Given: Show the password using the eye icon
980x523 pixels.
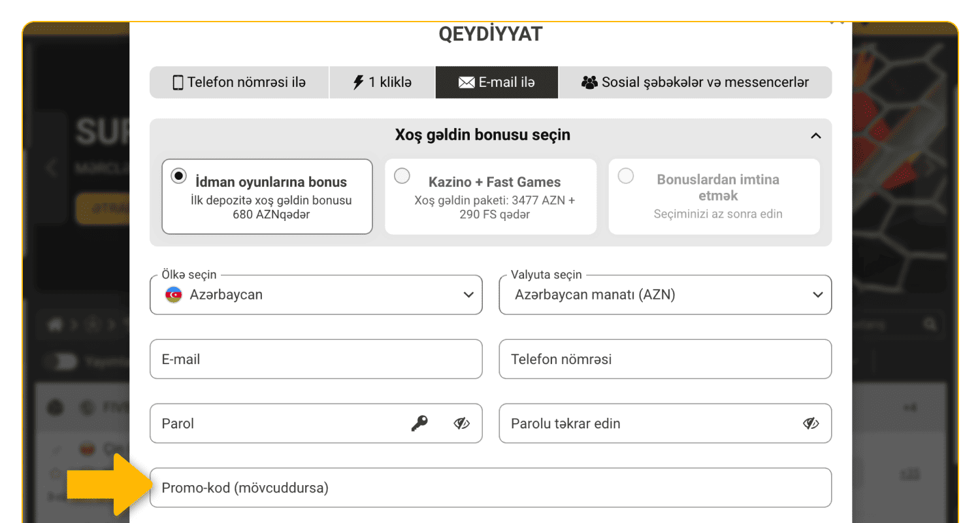Looking at the screenshot, I should coord(461,423).
